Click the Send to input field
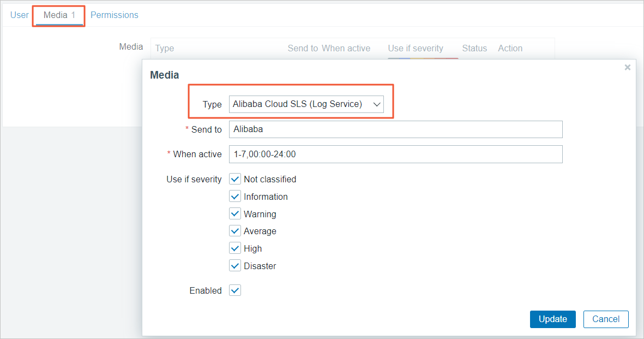 [395, 129]
